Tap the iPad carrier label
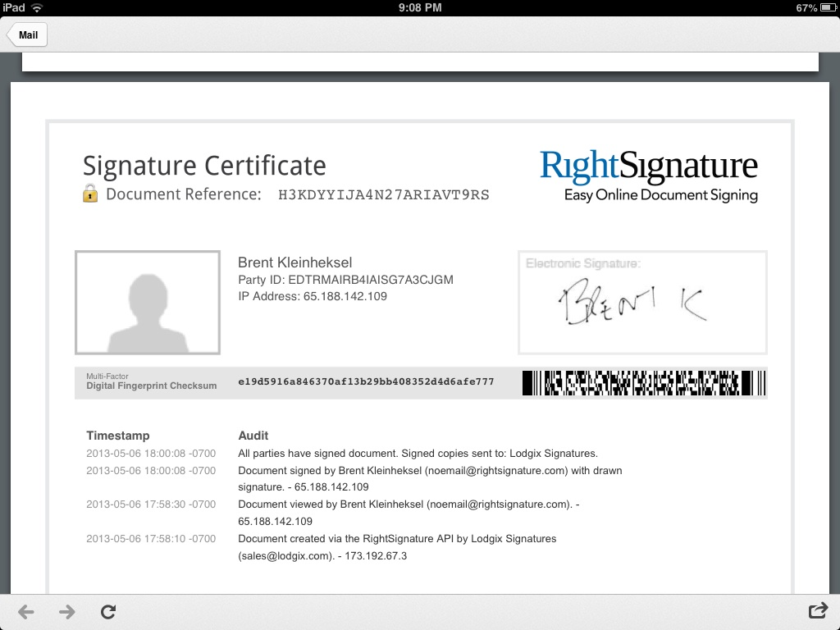 coord(14,7)
